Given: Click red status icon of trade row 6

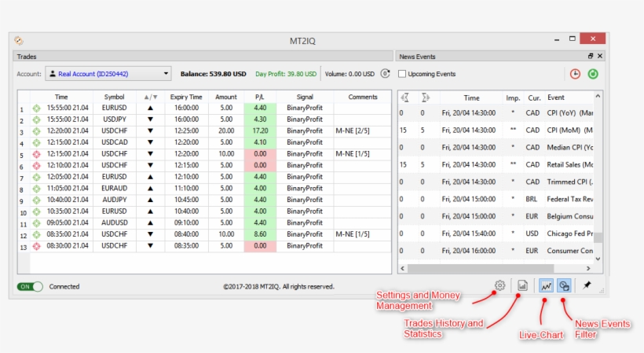Looking at the screenshot, I should tap(37, 166).
